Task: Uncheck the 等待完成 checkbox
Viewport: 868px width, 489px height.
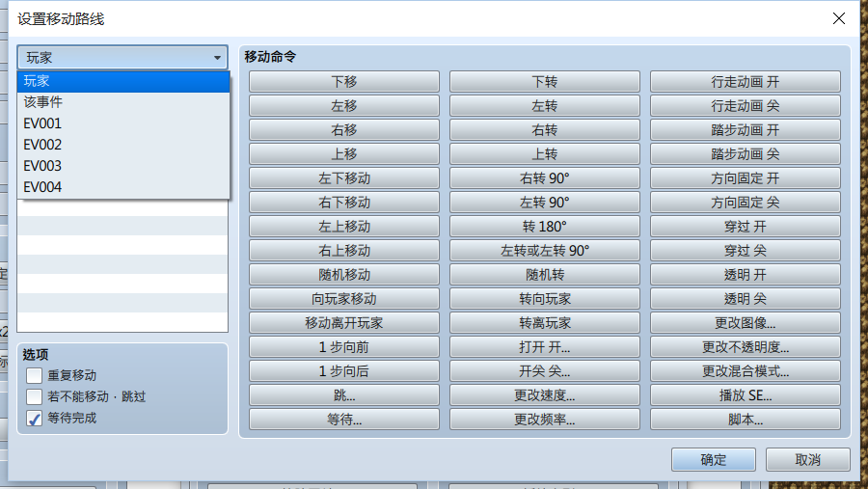Action: (x=35, y=419)
